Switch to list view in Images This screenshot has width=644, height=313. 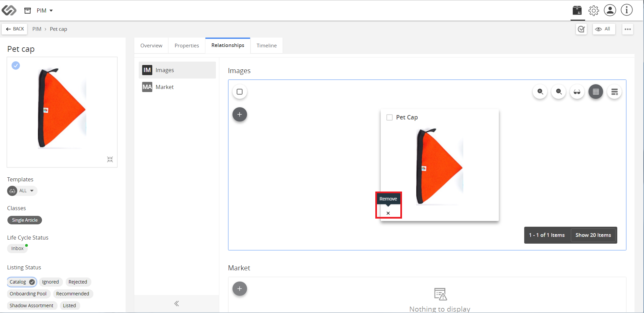point(614,92)
